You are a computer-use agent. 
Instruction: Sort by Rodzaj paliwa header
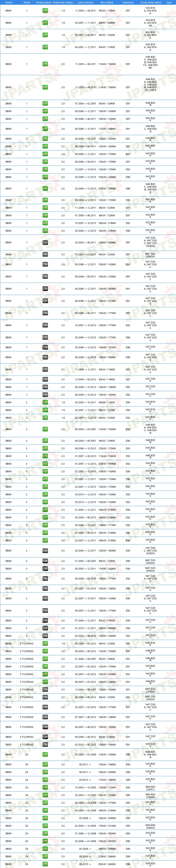44,2
